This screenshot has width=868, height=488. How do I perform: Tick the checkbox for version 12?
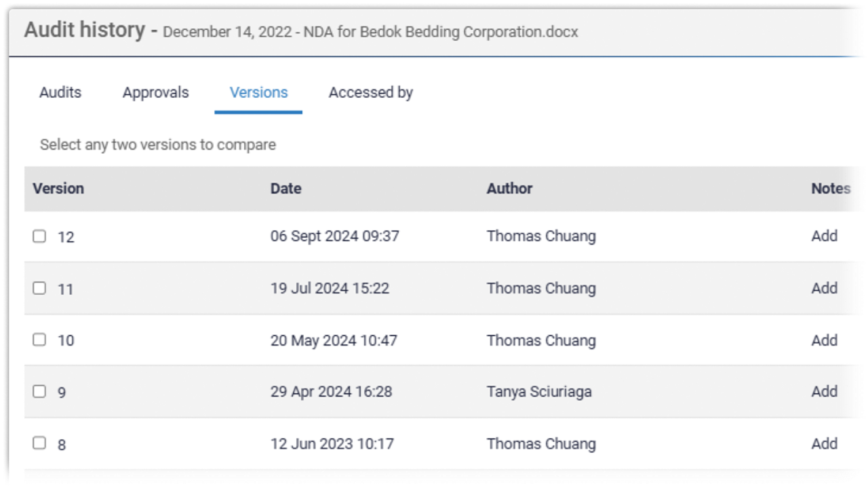click(39, 236)
